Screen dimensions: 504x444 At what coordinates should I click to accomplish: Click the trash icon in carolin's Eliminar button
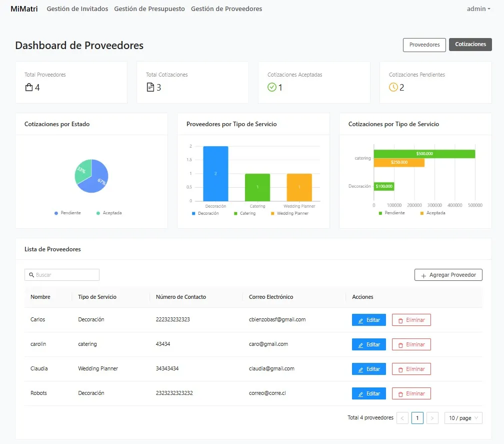pyautogui.click(x=400, y=344)
